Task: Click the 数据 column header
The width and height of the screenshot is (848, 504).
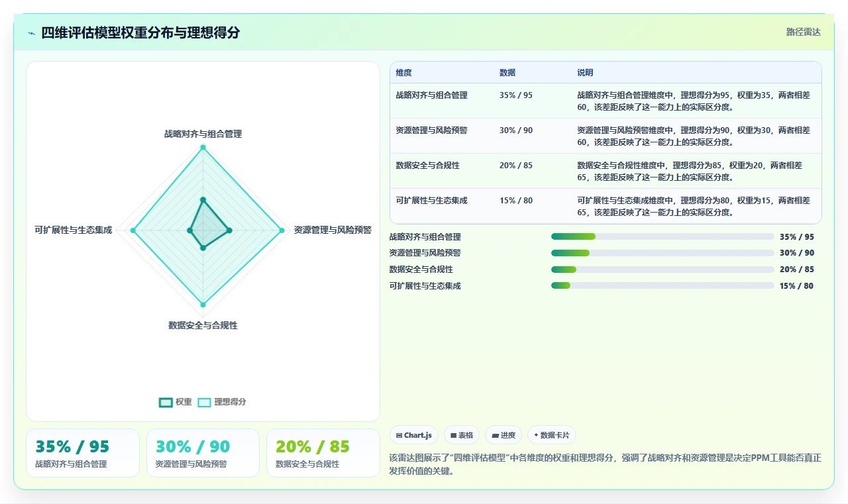Action: tap(507, 73)
